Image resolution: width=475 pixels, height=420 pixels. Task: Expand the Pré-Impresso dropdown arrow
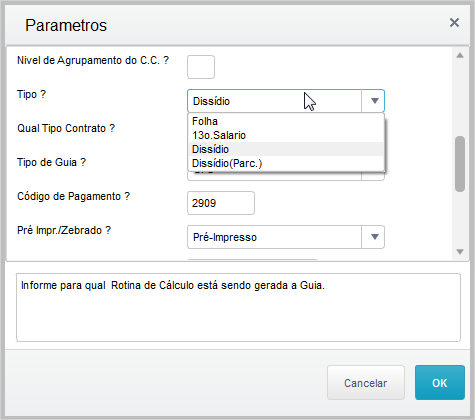(373, 237)
